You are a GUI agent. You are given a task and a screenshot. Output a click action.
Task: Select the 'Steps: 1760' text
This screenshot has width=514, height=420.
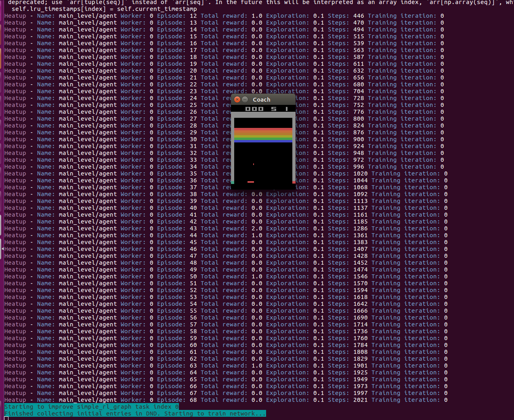[348, 338]
